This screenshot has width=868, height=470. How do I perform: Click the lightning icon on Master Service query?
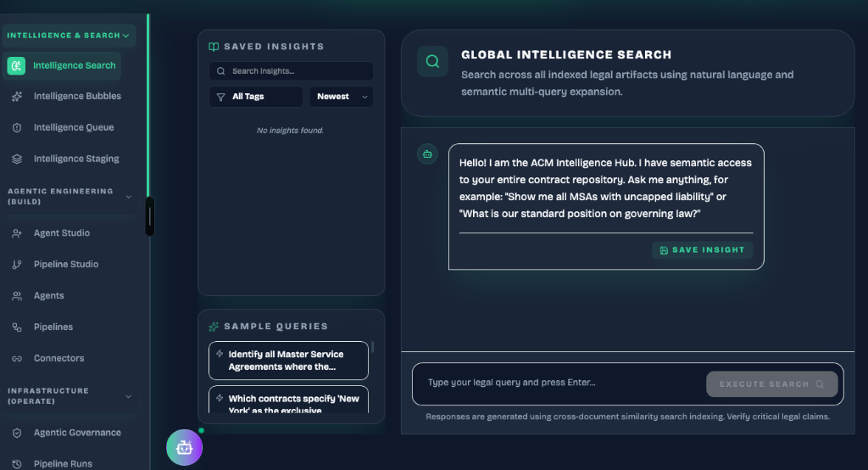click(220, 354)
